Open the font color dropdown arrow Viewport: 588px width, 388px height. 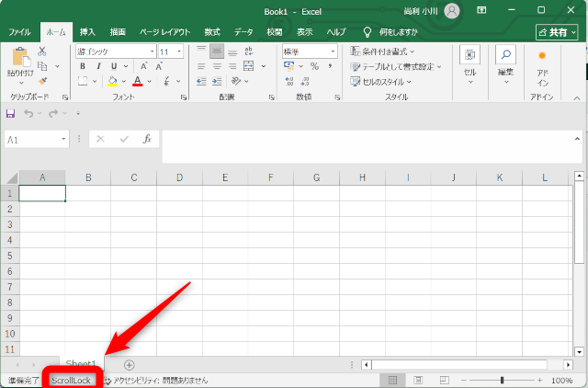[x=149, y=82]
